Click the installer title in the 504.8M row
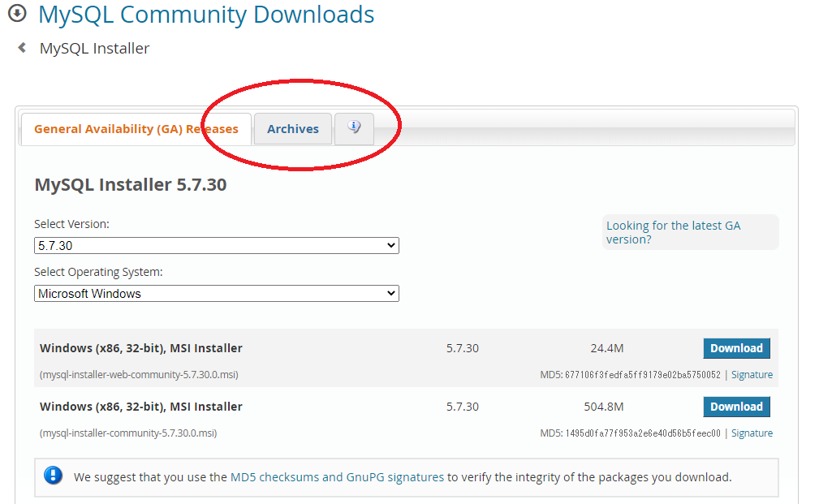The width and height of the screenshot is (832, 504). [x=141, y=407]
